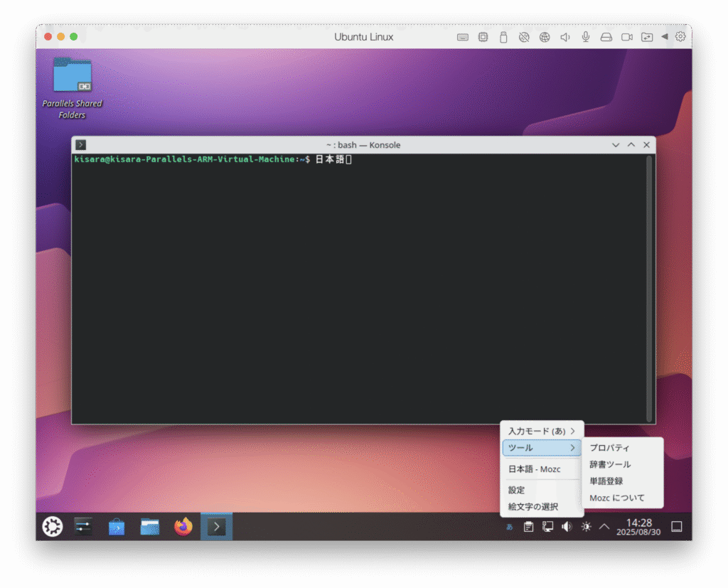Close the Konsole window
The width and height of the screenshot is (728, 588).
646,145
